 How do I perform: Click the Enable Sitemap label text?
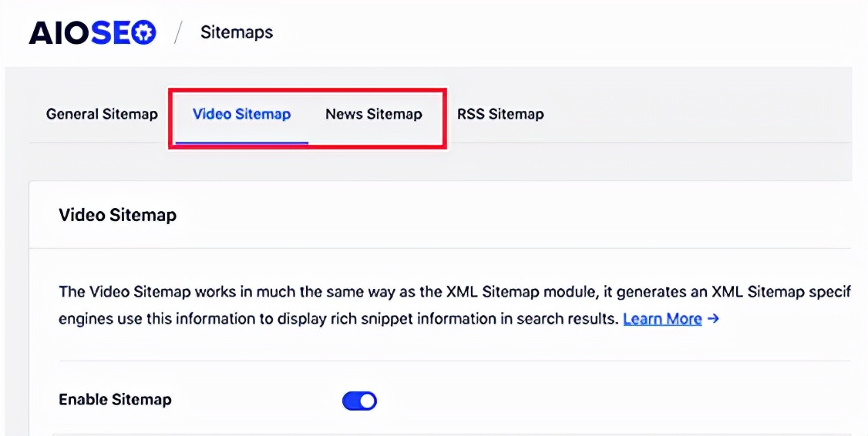(115, 399)
